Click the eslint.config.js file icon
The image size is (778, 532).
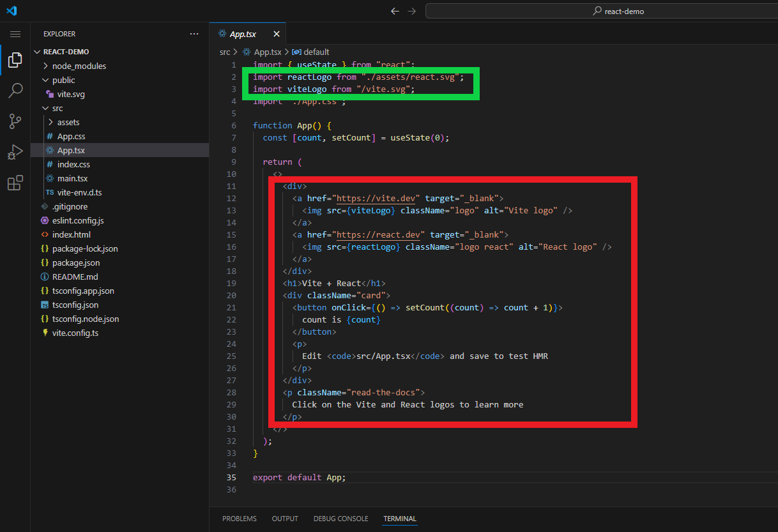point(45,220)
